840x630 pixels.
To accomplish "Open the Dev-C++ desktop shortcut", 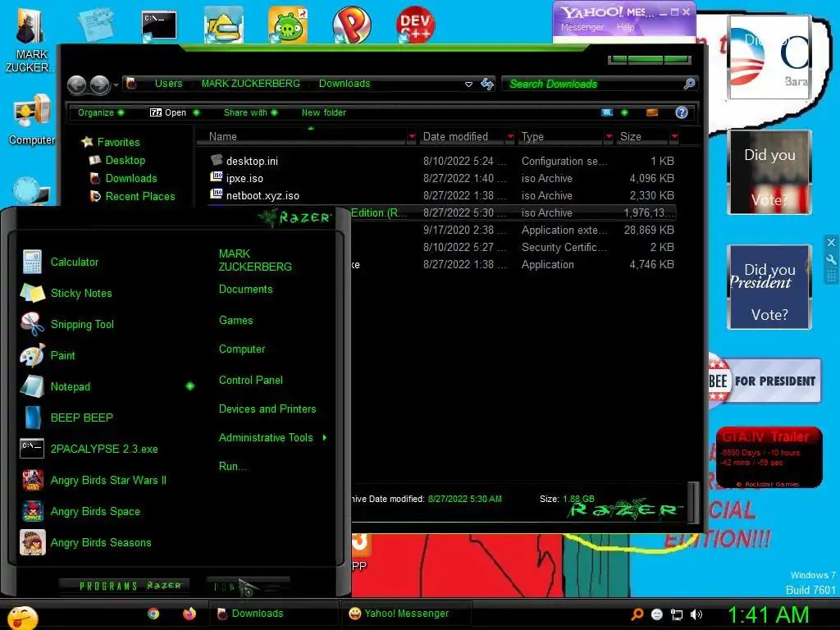I will pos(415,24).
